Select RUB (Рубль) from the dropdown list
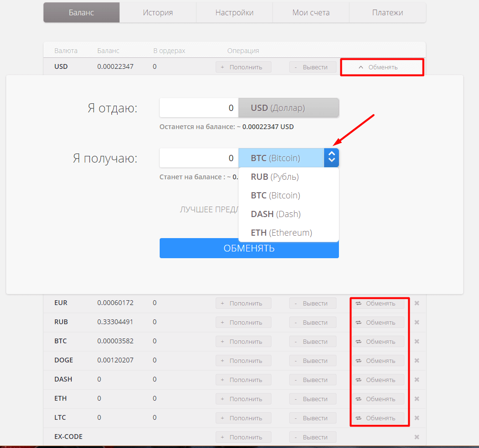The height and width of the screenshot is (448, 479). coord(275,176)
